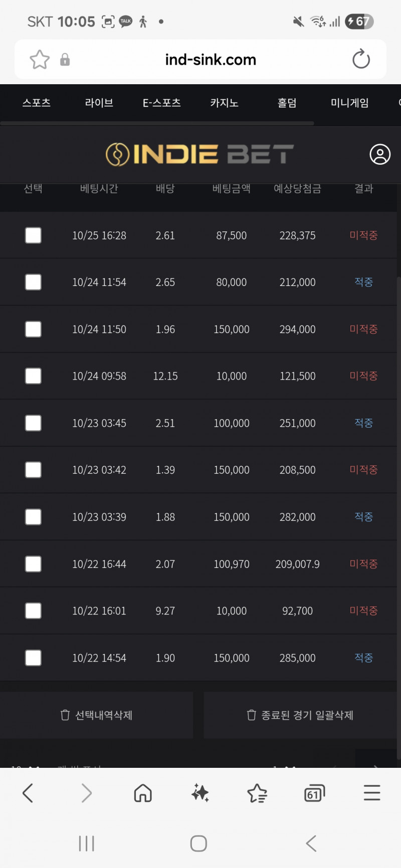Tap the bookmark star in address bar
Screen dimensions: 401x868
[40, 60]
